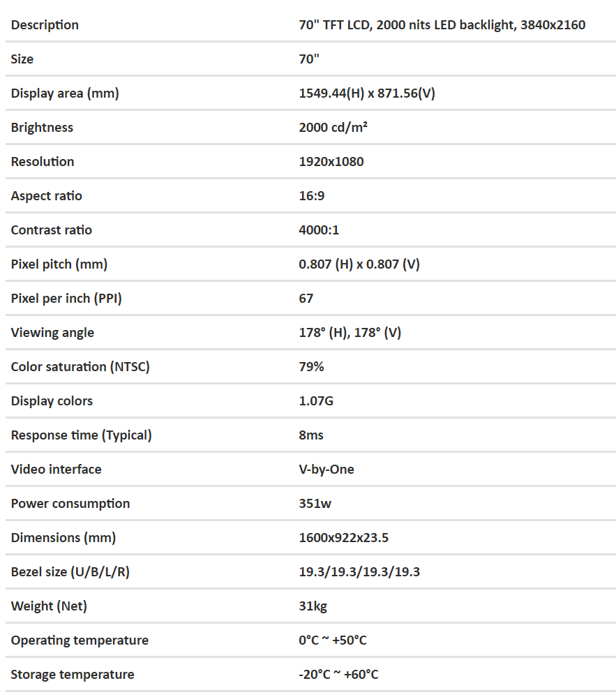The width and height of the screenshot is (616, 697).
Task: Select the V-by-One video interface value
Action: click(326, 470)
